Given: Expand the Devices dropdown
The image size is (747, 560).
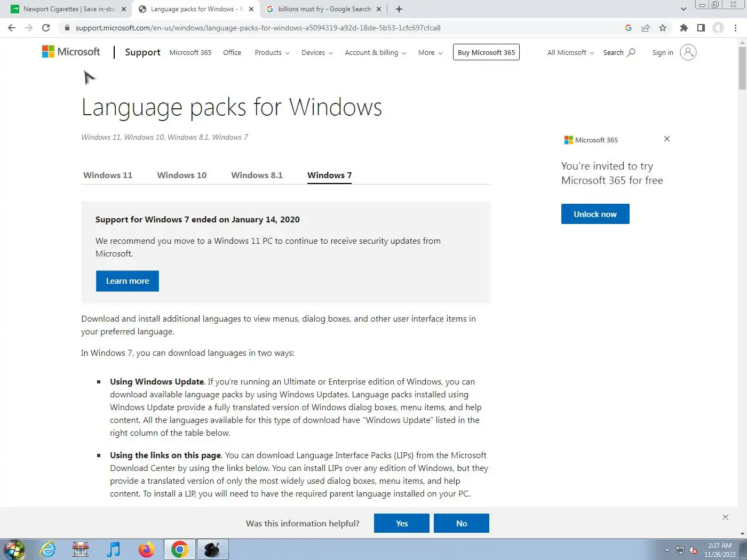Looking at the screenshot, I should pyautogui.click(x=317, y=52).
